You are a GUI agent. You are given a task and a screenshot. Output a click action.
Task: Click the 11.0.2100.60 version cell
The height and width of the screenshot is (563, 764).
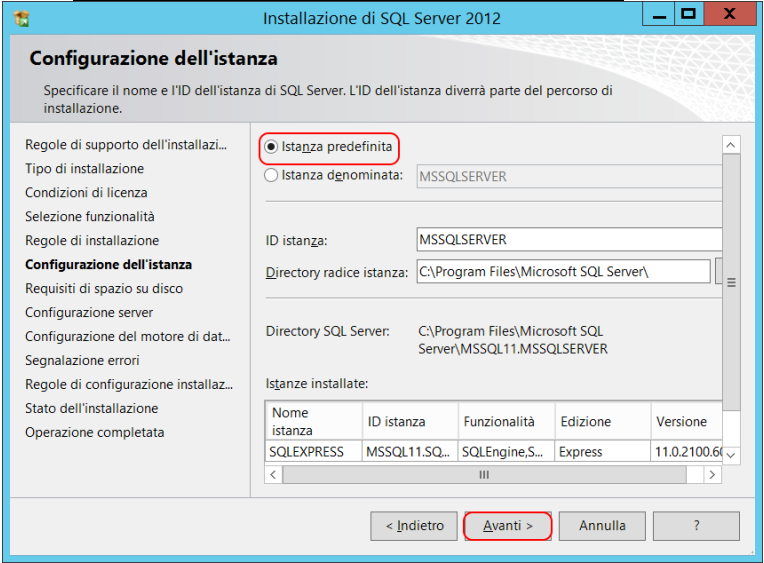[687, 452]
